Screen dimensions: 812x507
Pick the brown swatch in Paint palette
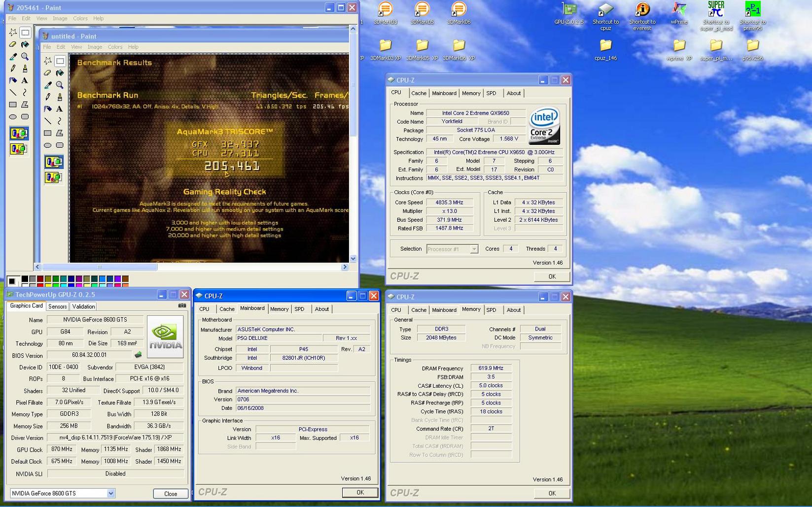pos(125,279)
